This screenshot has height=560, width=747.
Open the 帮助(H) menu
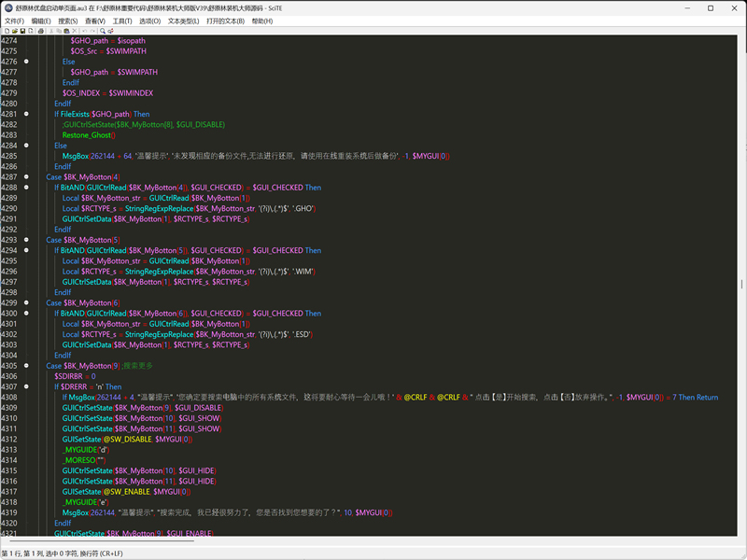(x=262, y=21)
